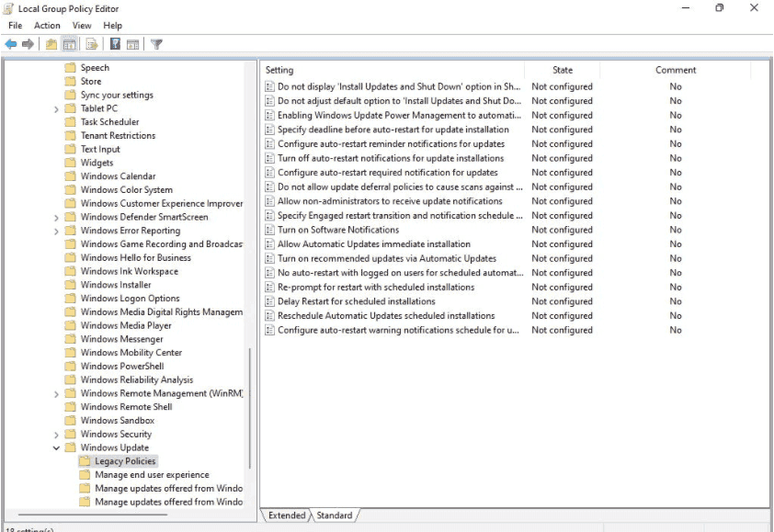774x532 pixels.
Task: Click the Text Input folder icon
Action: [x=71, y=149]
